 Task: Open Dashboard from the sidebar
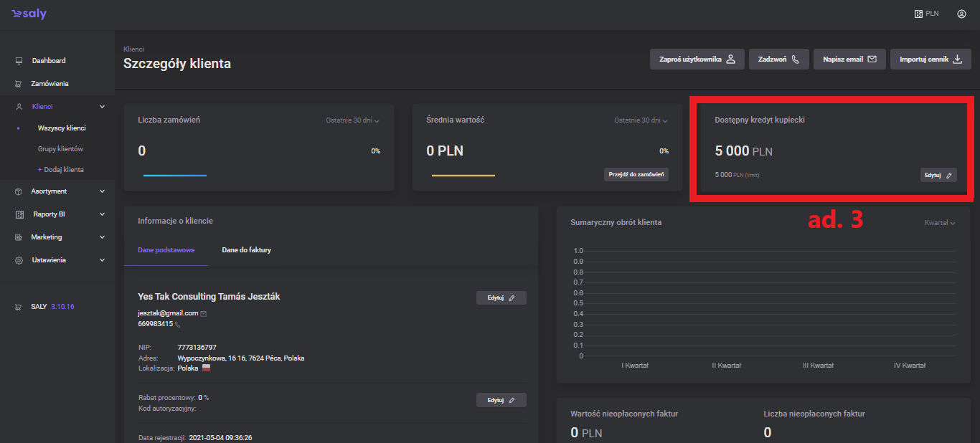coord(48,61)
